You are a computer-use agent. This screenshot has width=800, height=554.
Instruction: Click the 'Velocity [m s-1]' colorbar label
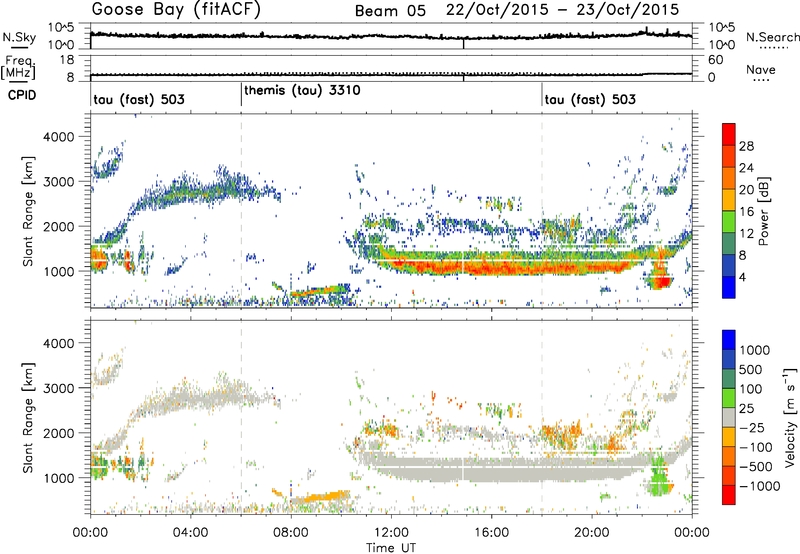(790, 417)
